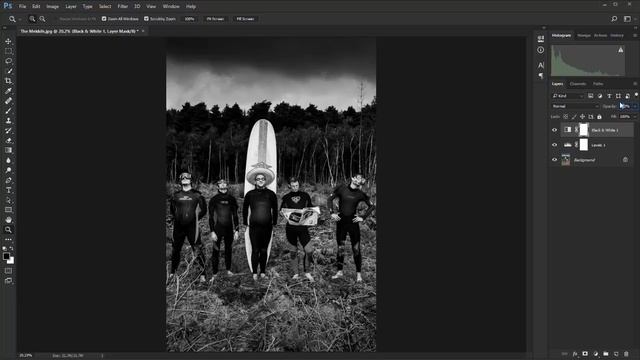Image resolution: width=640 pixels, height=360 pixels.
Task: Open the Image menu
Action: pyautogui.click(x=52, y=7)
